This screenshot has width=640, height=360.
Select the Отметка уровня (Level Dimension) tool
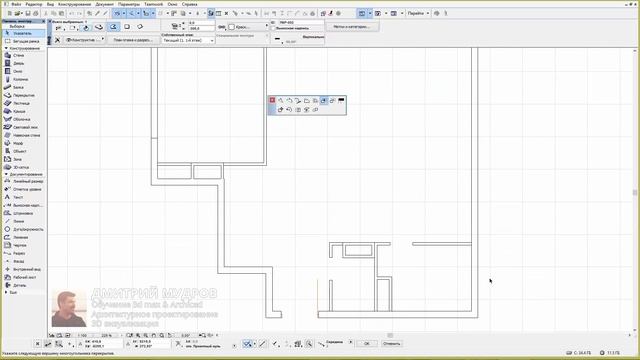click(x=23, y=189)
